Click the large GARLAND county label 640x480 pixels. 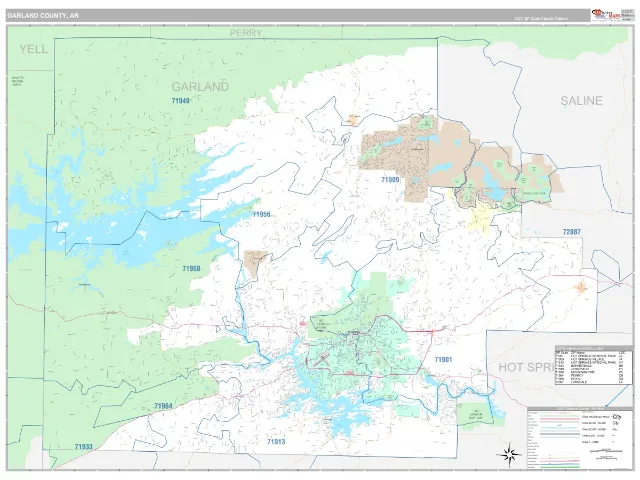click(x=200, y=87)
